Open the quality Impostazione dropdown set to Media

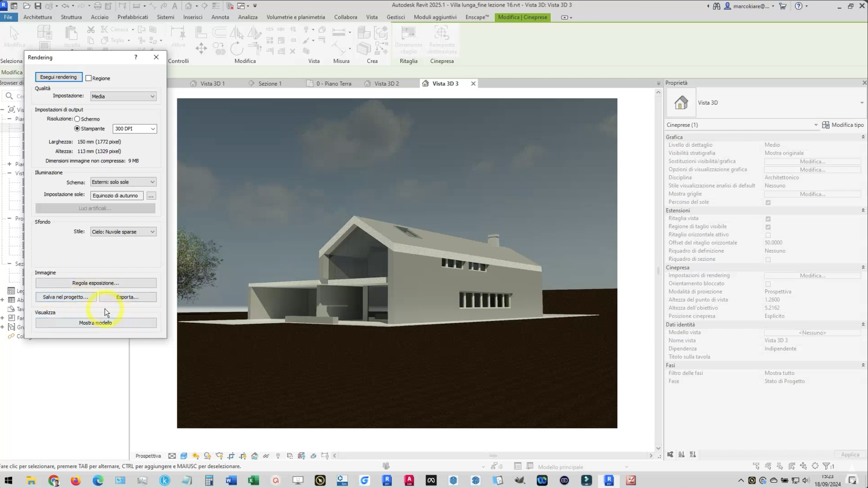123,96
